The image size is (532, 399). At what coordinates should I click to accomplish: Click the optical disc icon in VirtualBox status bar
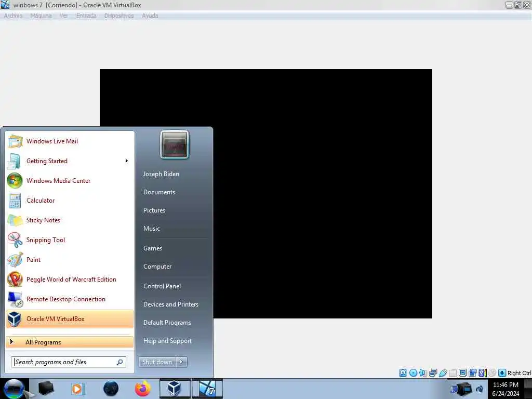413,373
